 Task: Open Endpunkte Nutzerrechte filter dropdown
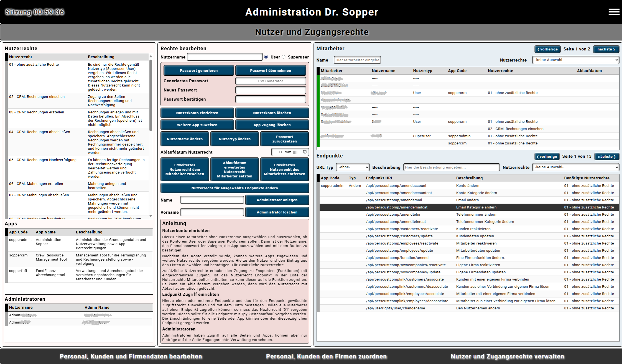(x=575, y=167)
